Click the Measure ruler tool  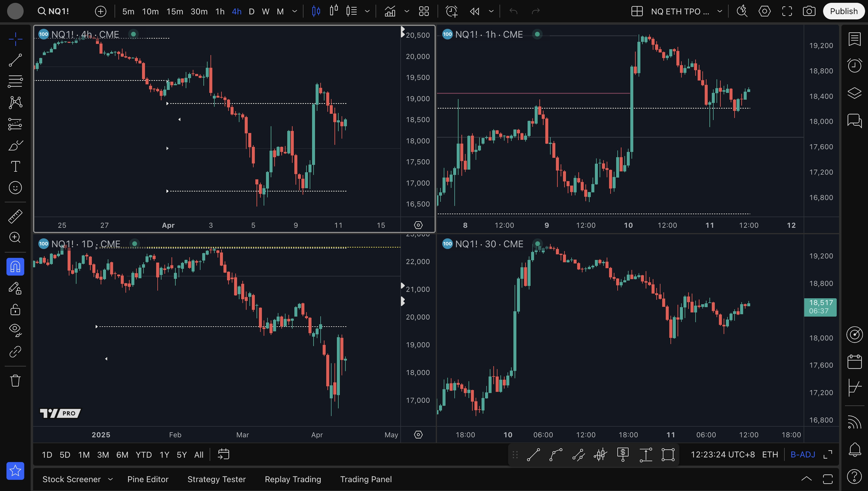(15, 216)
